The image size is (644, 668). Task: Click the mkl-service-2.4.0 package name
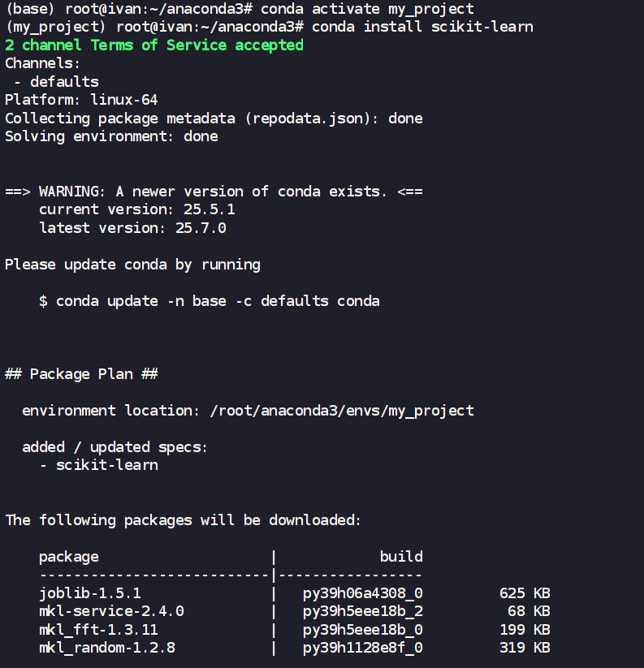(x=111, y=611)
